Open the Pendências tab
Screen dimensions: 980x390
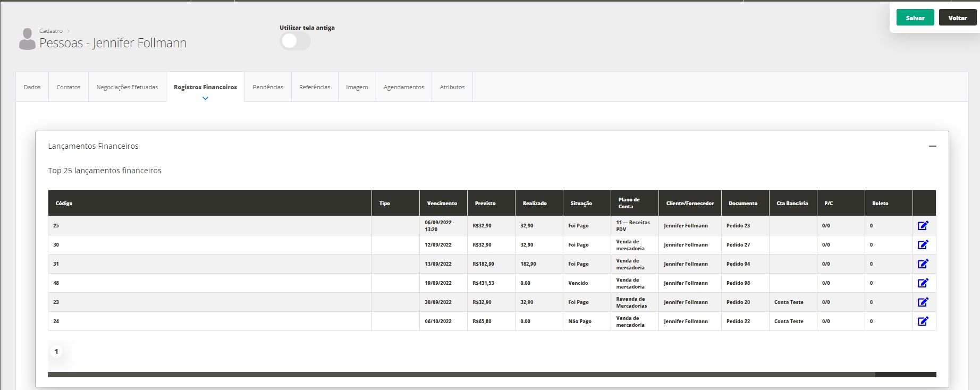pos(268,87)
